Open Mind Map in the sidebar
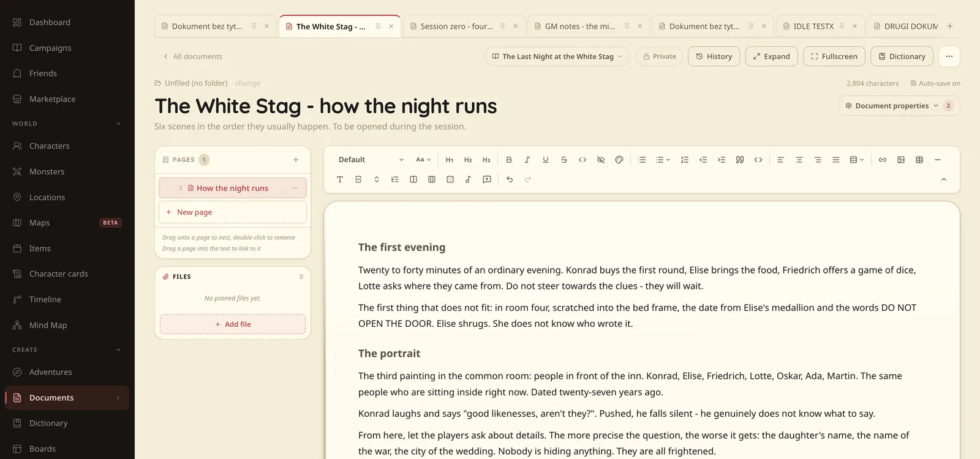 67,326
